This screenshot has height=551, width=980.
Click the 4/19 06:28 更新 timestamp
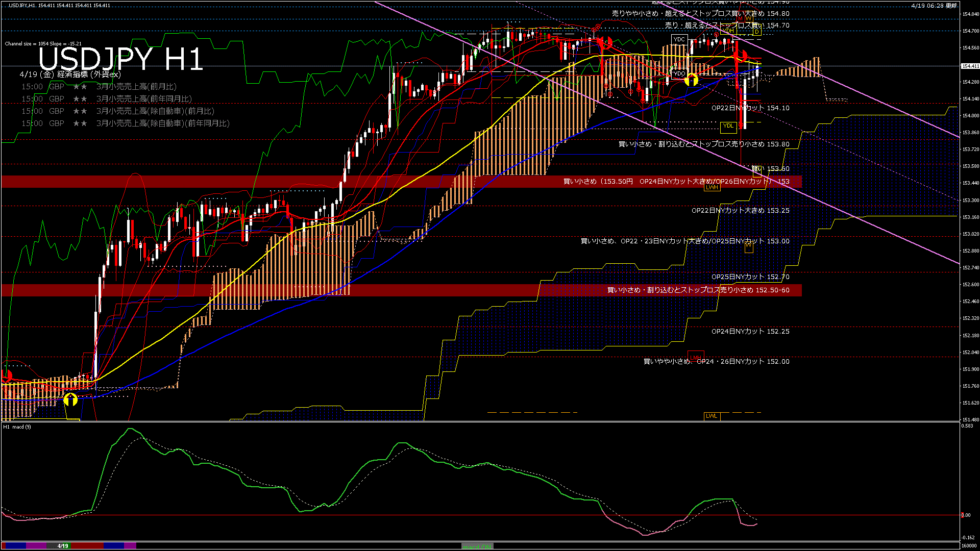click(934, 6)
